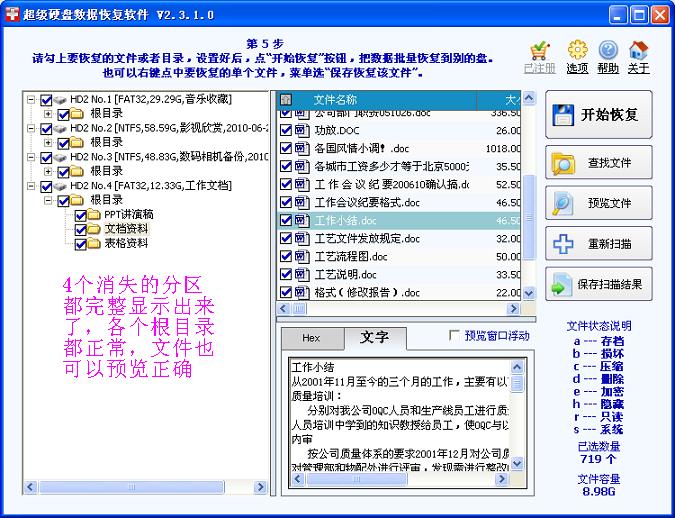The width and height of the screenshot is (675, 518).
Task: Click the drive icon of HD2 No.2
Action: coord(60,129)
